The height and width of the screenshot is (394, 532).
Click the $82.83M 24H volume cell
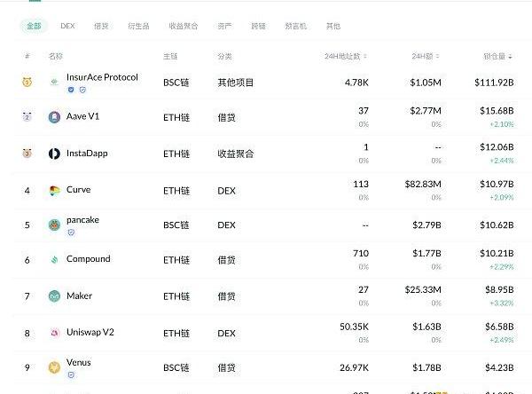pos(423,184)
